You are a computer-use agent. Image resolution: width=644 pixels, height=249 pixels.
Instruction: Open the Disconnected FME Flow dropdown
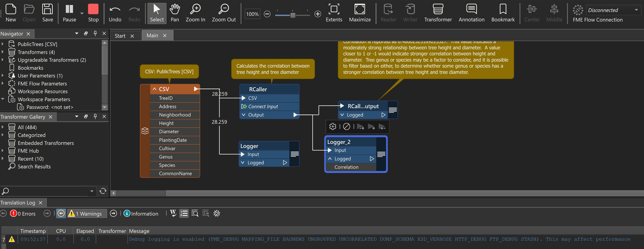(613, 10)
